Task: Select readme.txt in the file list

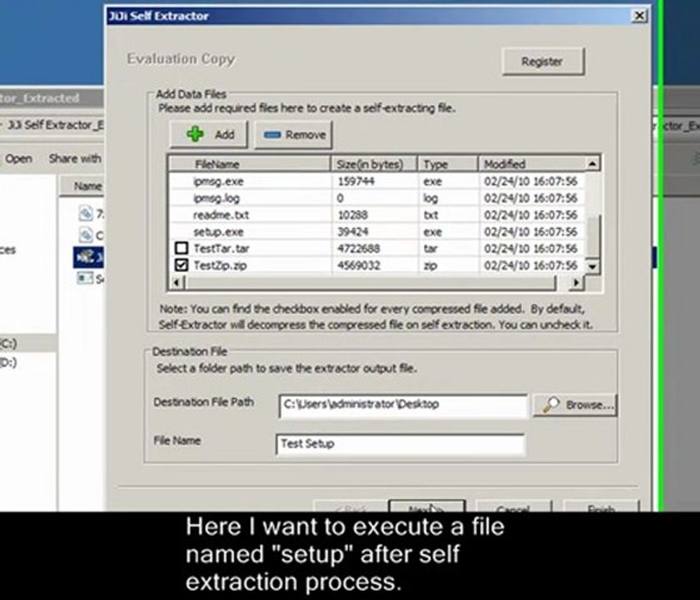Action: [221, 215]
